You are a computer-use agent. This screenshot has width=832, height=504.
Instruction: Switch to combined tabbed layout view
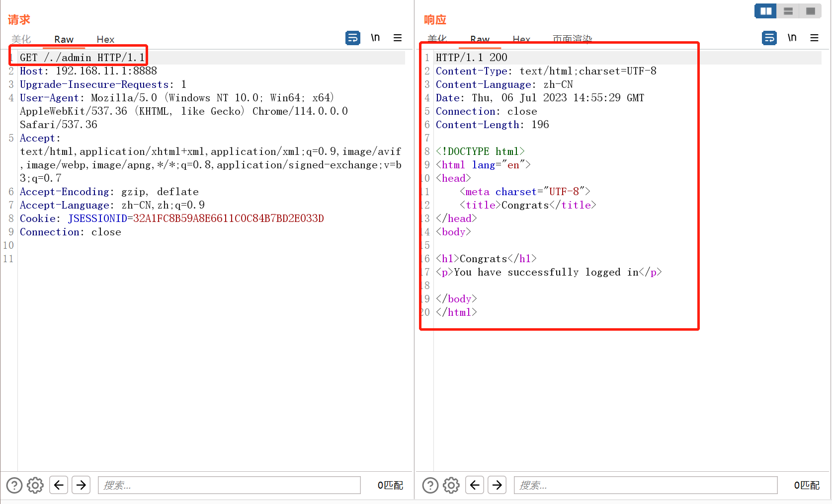811,11
